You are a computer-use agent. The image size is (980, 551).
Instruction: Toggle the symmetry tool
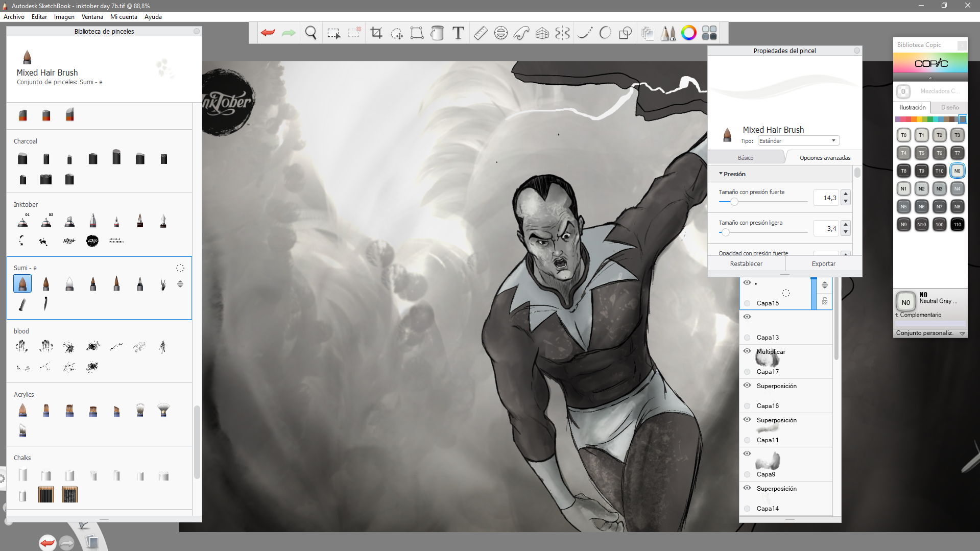pyautogui.click(x=562, y=33)
